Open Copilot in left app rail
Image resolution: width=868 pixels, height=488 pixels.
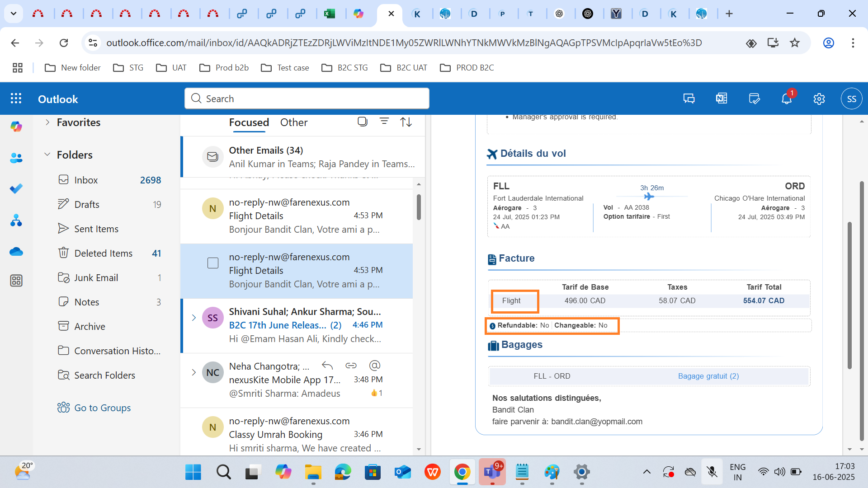[16, 127]
